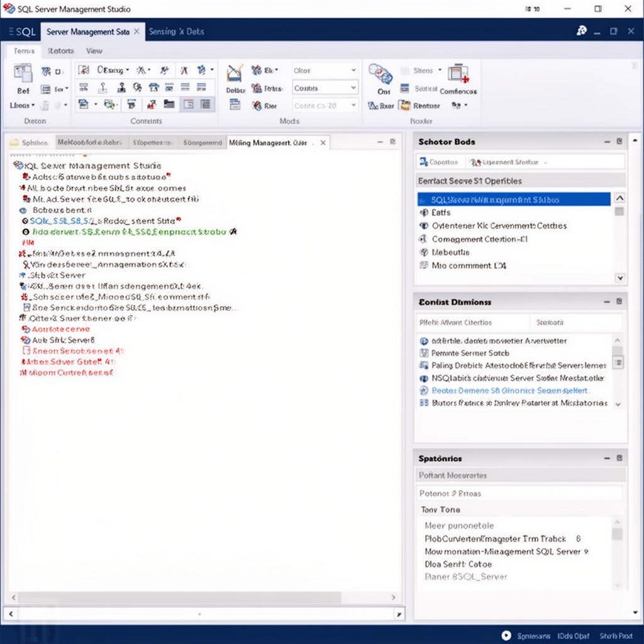Click the status bar circle icon beside Spnlesans
Screen dimensions: 644x644
click(x=506, y=635)
